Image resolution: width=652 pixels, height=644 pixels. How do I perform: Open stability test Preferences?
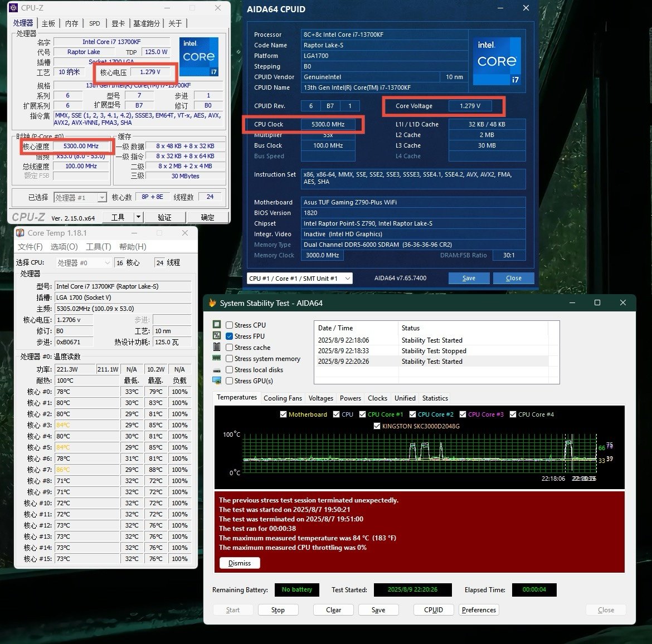pyautogui.click(x=479, y=610)
